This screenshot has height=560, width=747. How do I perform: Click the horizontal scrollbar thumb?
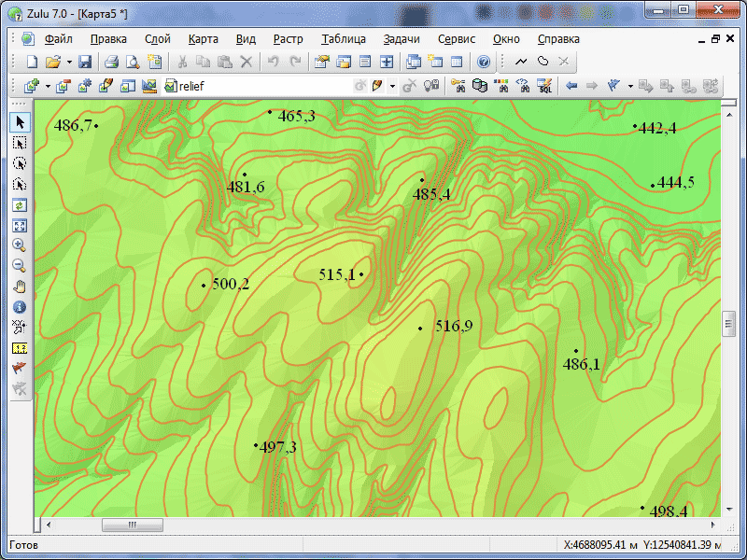pyautogui.click(x=132, y=525)
